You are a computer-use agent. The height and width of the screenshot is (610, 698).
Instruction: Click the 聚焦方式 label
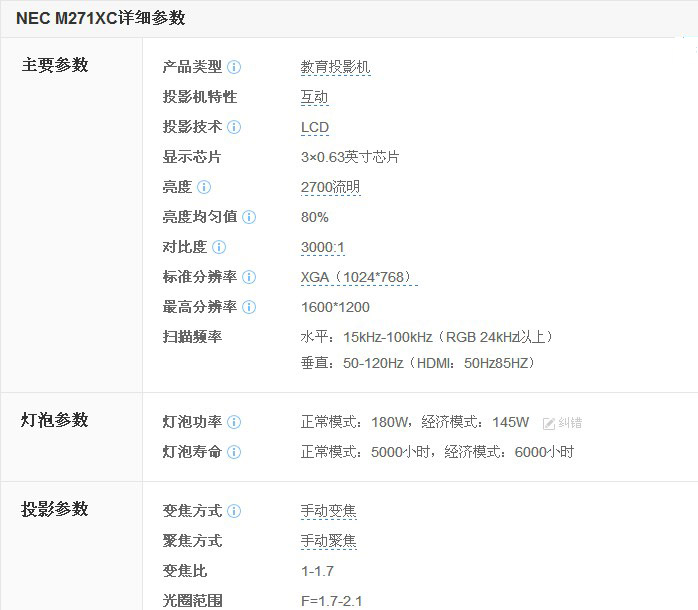[192, 541]
